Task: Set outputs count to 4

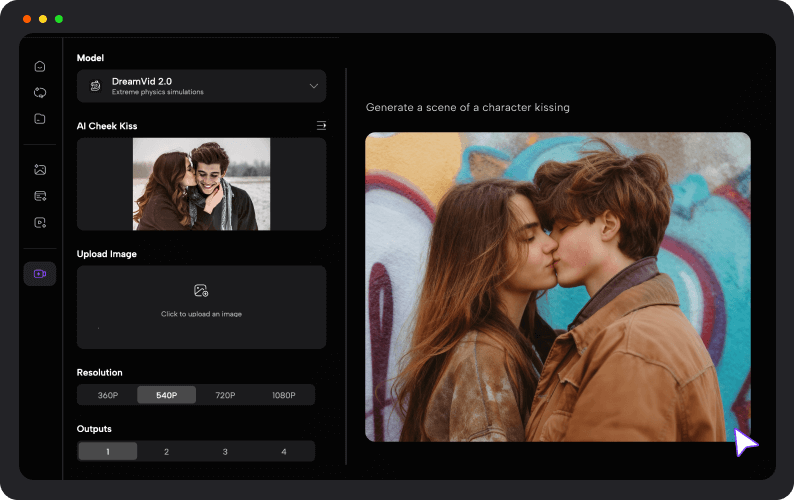Action: (x=284, y=452)
